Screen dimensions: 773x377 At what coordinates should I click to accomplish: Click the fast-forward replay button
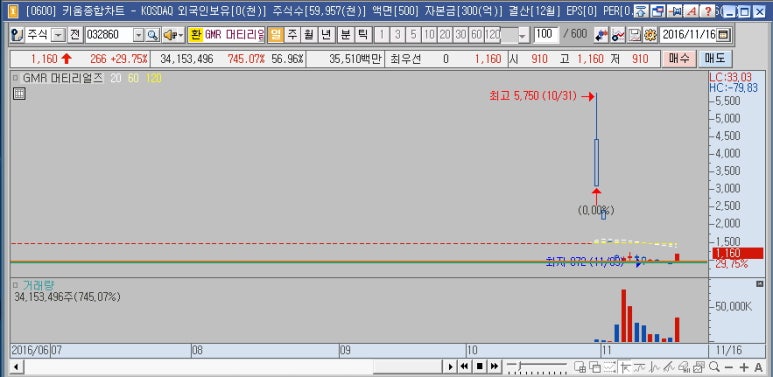tap(494, 367)
